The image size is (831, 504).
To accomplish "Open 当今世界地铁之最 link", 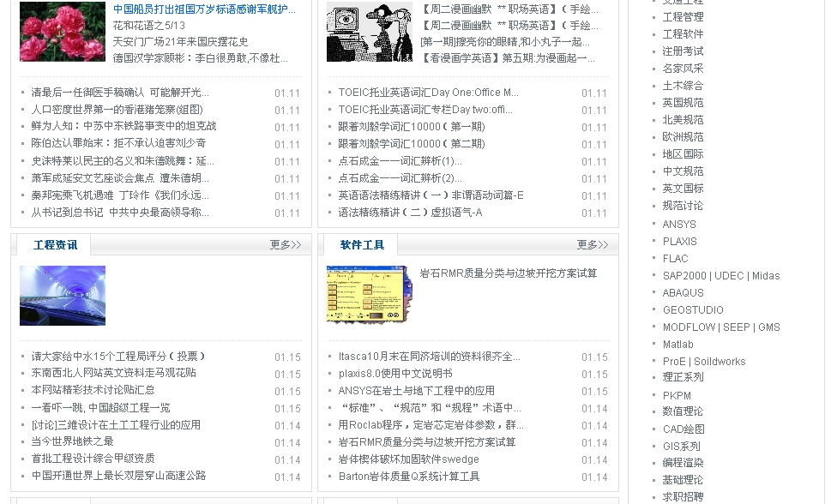I will (x=72, y=441).
